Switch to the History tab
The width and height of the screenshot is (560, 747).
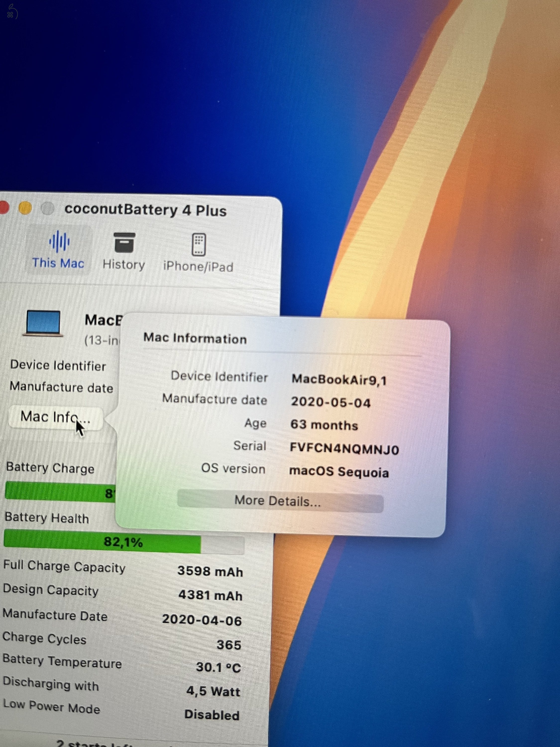pyautogui.click(x=123, y=251)
